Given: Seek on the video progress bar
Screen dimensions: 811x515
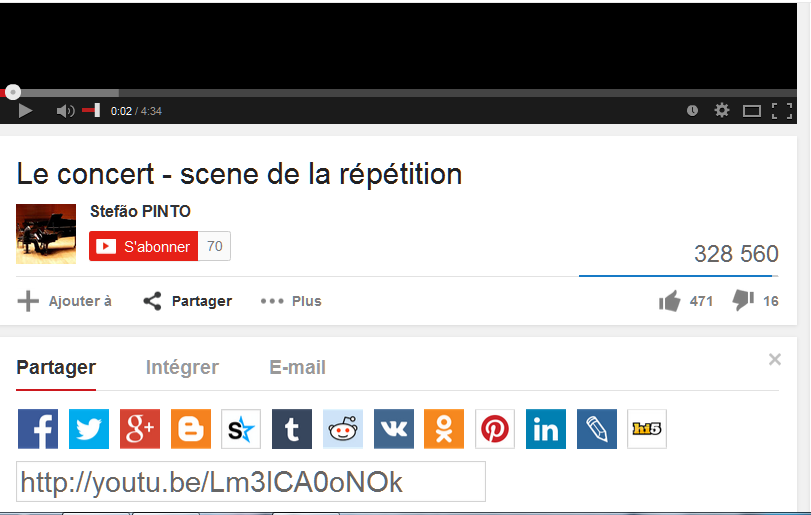Looking at the screenshot, I should click(x=398, y=93).
